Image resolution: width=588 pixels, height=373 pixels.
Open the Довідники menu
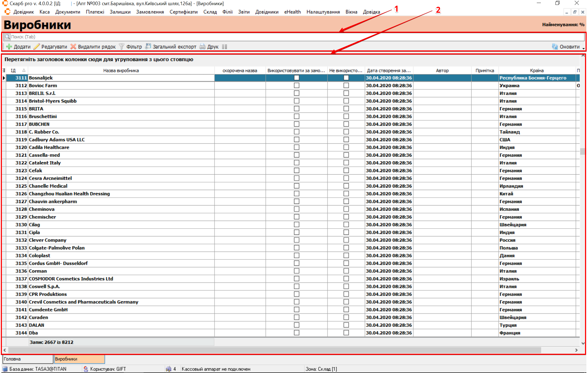click(x=267, y=12)
